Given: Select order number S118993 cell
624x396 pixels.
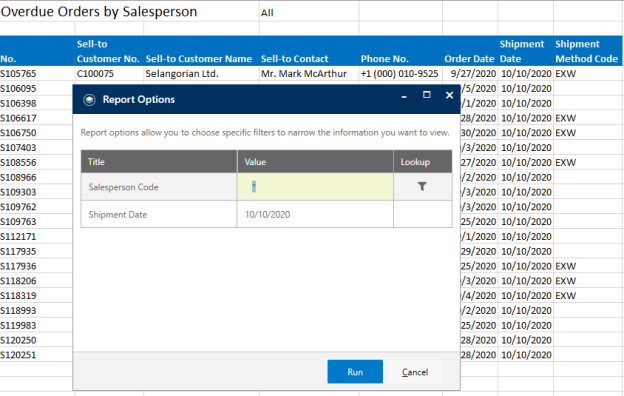Looking at the screenshot, I should pos(36,310).
